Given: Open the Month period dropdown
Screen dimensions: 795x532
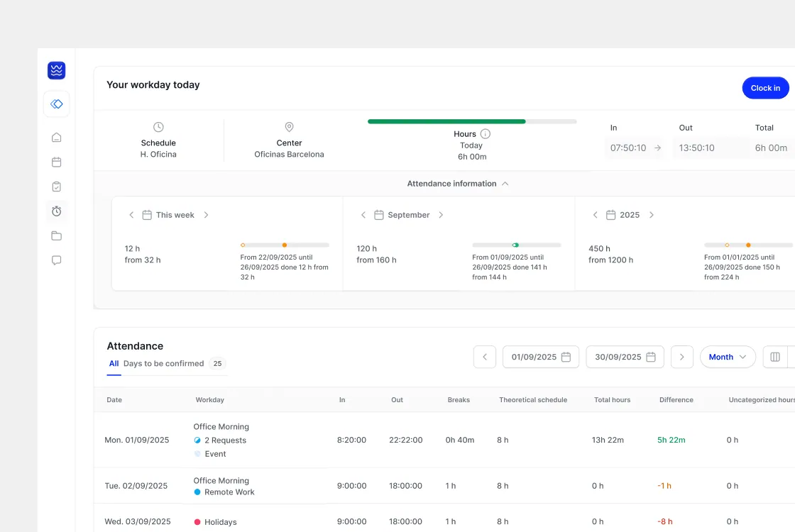Looking at the screenshot, I should pyautogui.click(x=728, y=357).
